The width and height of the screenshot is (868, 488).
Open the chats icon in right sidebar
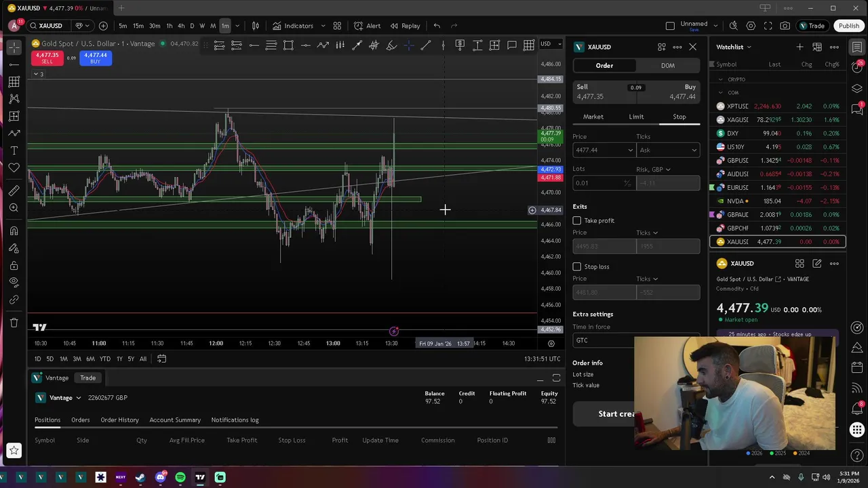click(x=857, y=110)
